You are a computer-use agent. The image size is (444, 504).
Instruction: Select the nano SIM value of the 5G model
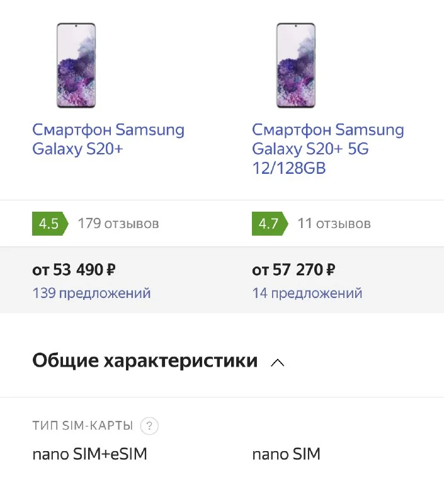[286, 454]
